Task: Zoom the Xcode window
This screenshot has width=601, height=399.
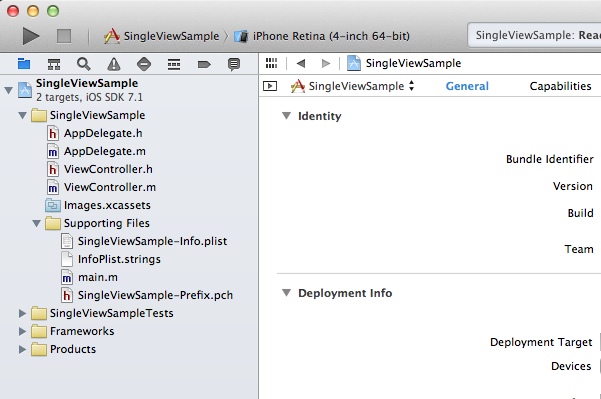Action: click(53, 11)
